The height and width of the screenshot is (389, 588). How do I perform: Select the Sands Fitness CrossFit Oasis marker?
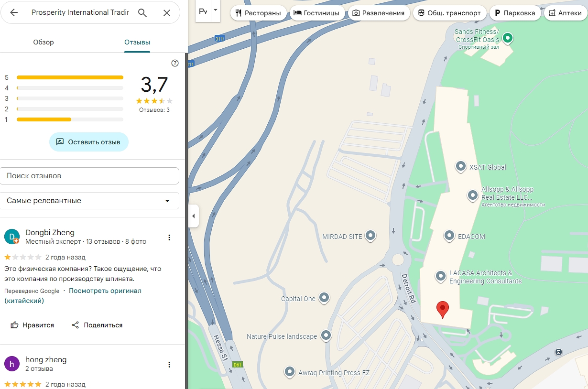tap(508, 38)
